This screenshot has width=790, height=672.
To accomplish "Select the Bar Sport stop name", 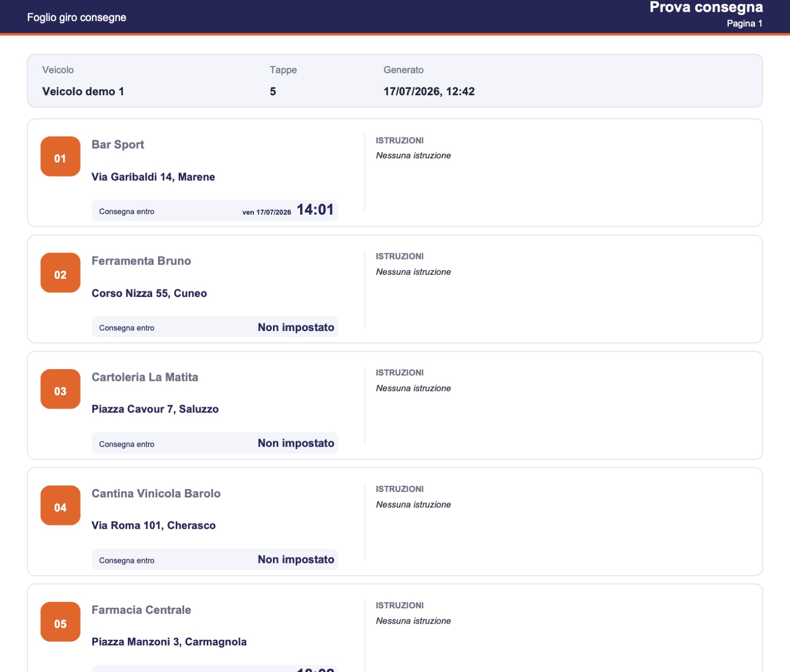I will pos(118,145).
